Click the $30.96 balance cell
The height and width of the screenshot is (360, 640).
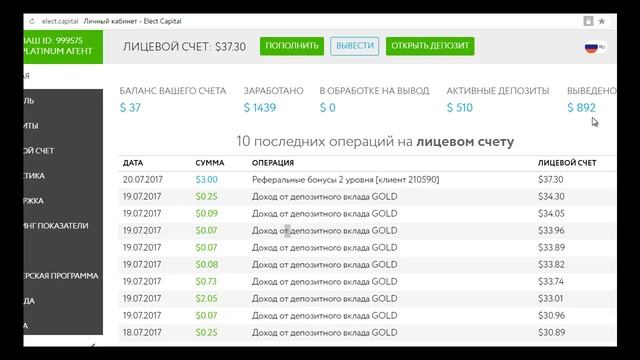click(x=551, y=316)
